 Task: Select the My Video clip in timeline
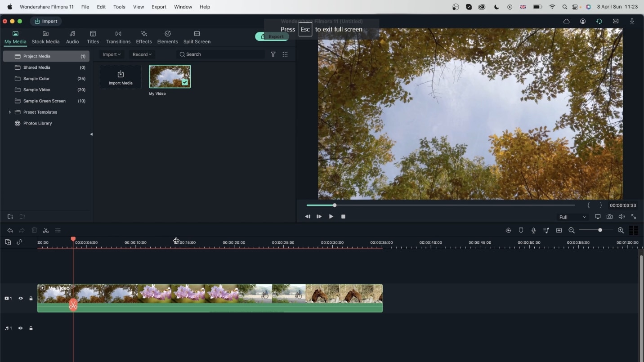tap(210, 298)
